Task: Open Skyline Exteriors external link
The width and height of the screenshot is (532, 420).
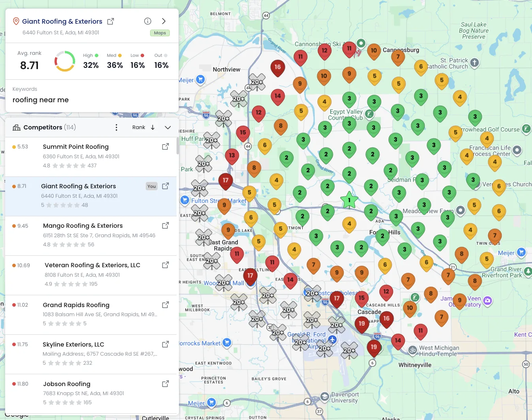Action: coord(165,344)
